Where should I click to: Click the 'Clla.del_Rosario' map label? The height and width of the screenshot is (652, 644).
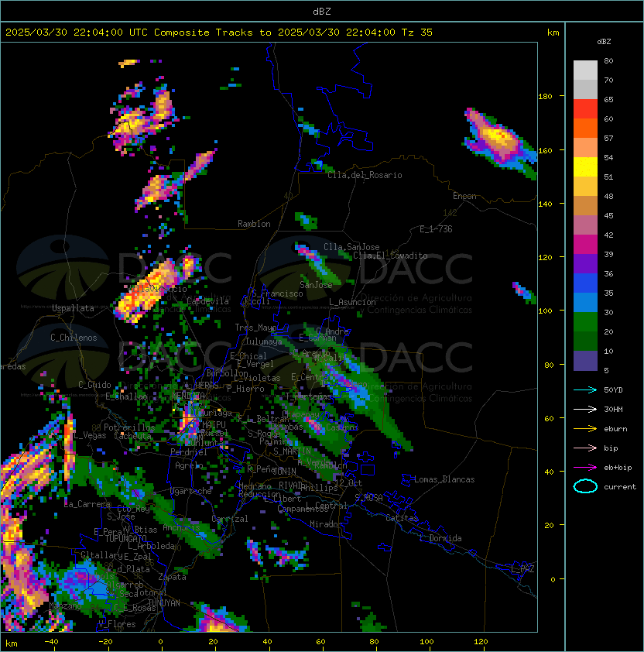coord(365,176)
